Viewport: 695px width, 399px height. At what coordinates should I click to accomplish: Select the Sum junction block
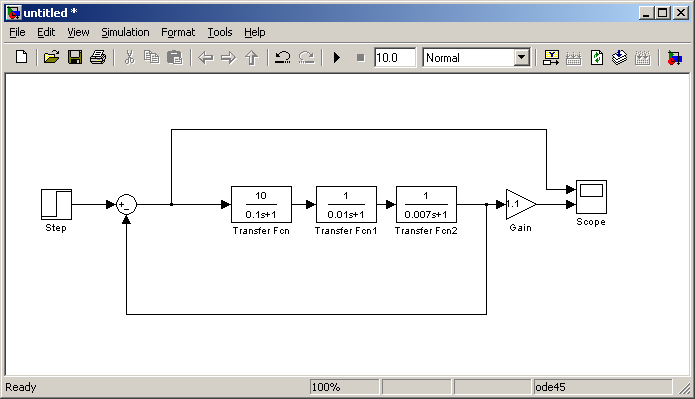126,205
